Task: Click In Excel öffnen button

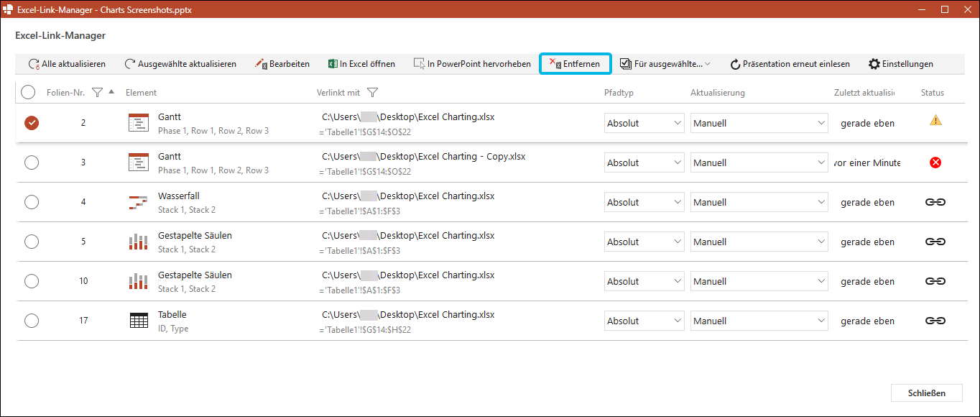Action: click(361, 64)
